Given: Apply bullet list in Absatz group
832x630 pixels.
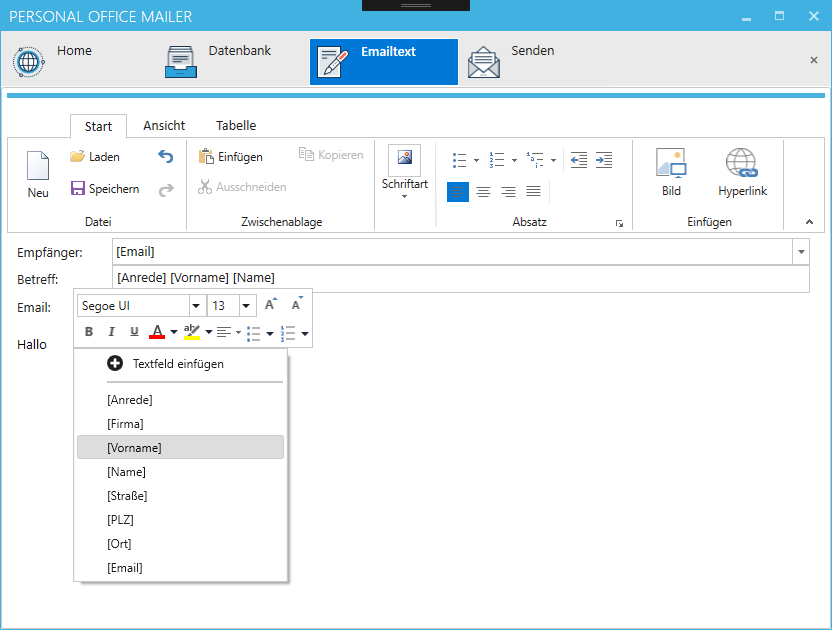Looking at the screenshot, I should [x=460, y=160].
